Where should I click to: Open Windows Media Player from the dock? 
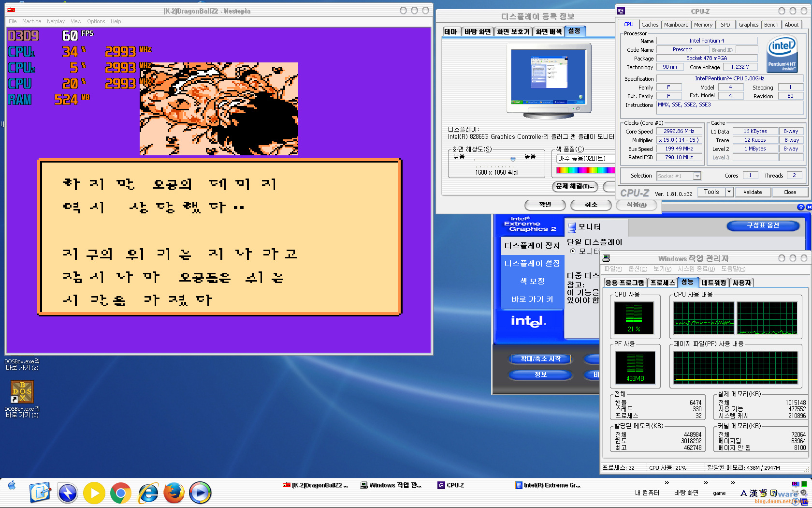(x=200, y=493)
